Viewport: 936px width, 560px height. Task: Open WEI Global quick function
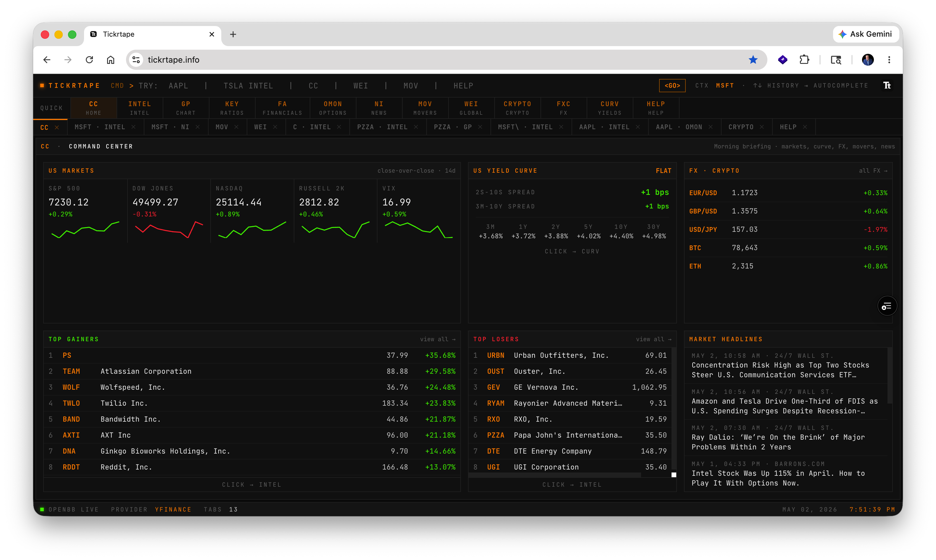click(x=471, y=108)
